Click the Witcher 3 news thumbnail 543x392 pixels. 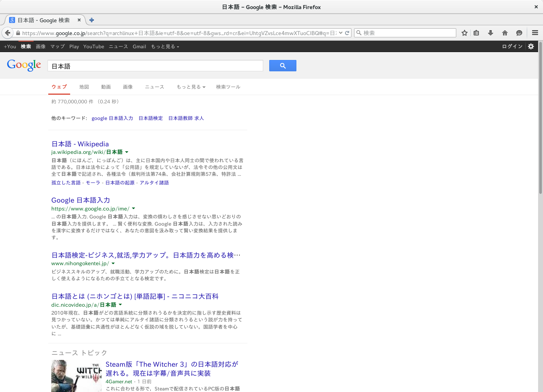77,376
